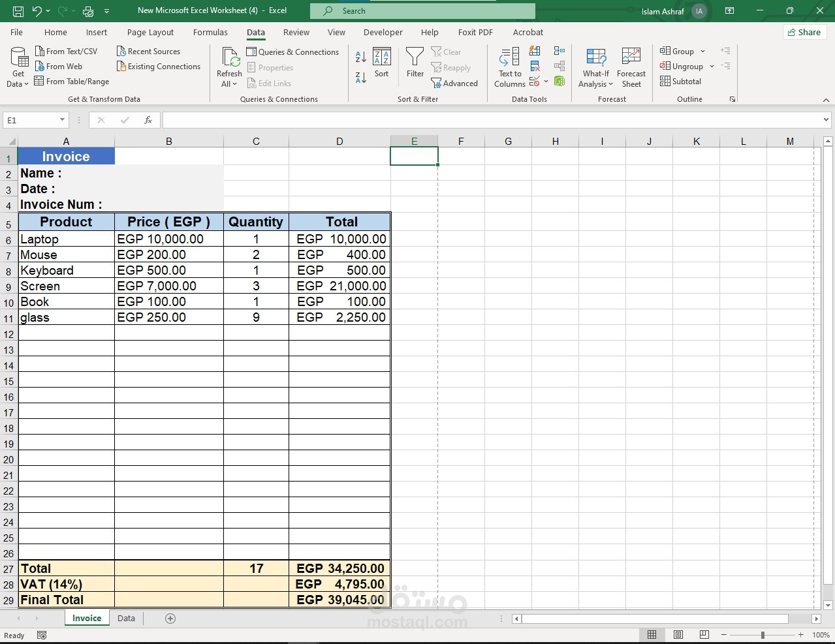Show Queries & Connections pane
This screenshot has width=835, height=644.
point(292,52)
